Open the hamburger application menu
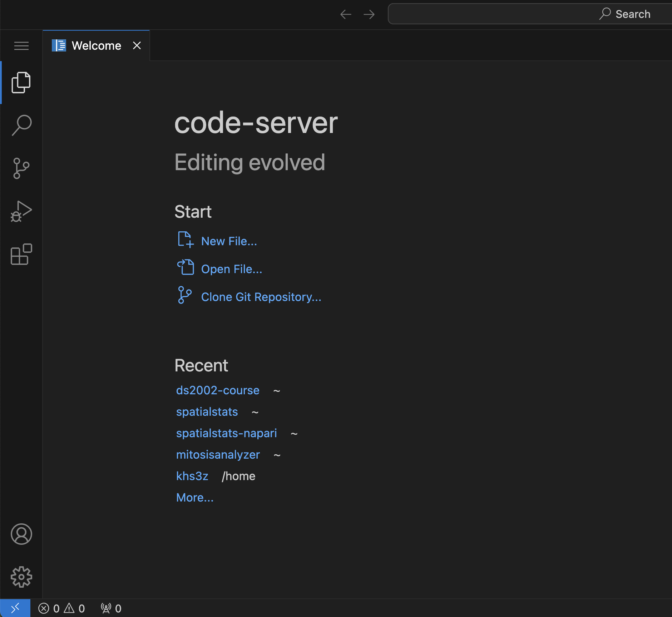The image size is (672, 617). (x=21, y=45)
